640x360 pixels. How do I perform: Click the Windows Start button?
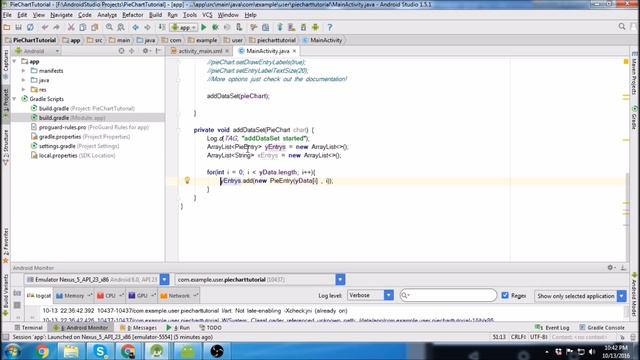[13, 351]
